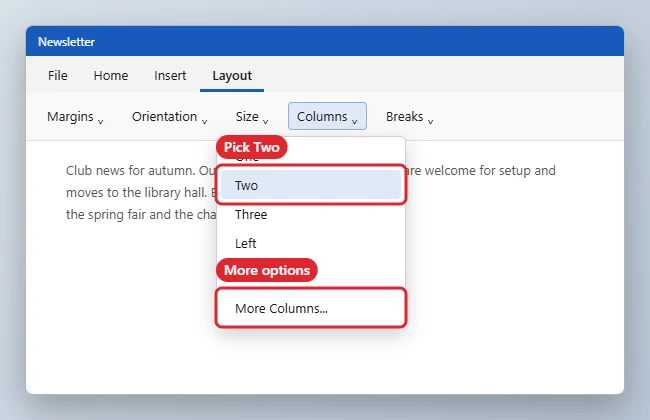Collapse the Columns dropdown

(327, 117)
